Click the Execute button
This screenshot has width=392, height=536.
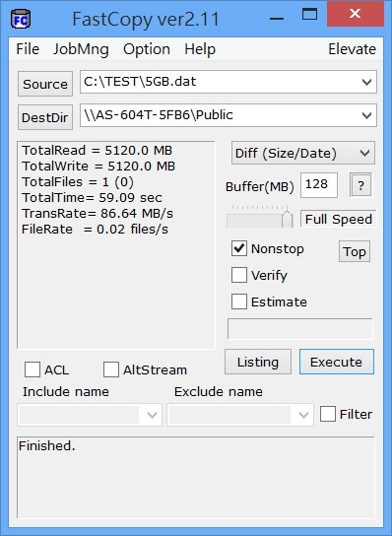click(337, 362)
